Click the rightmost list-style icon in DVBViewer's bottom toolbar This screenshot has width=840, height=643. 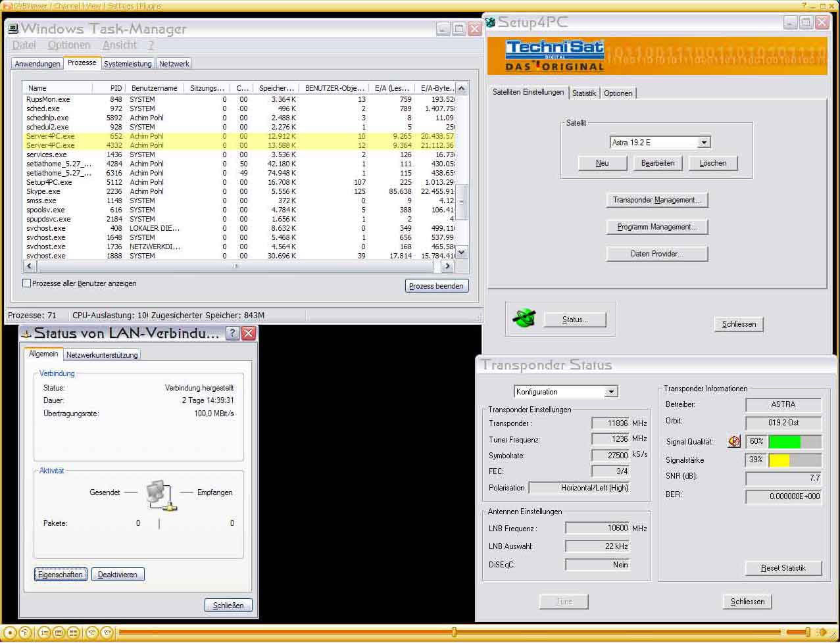[73, 632]
